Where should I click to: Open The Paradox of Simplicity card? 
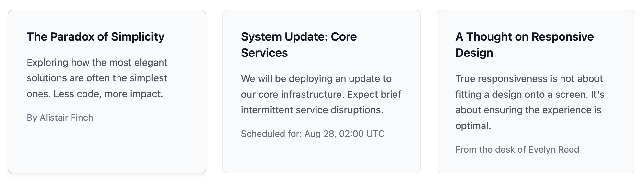point(107,91)
